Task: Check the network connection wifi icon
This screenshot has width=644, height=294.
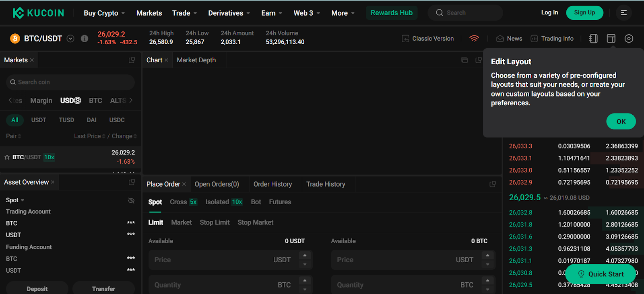Action: point(474,39)
